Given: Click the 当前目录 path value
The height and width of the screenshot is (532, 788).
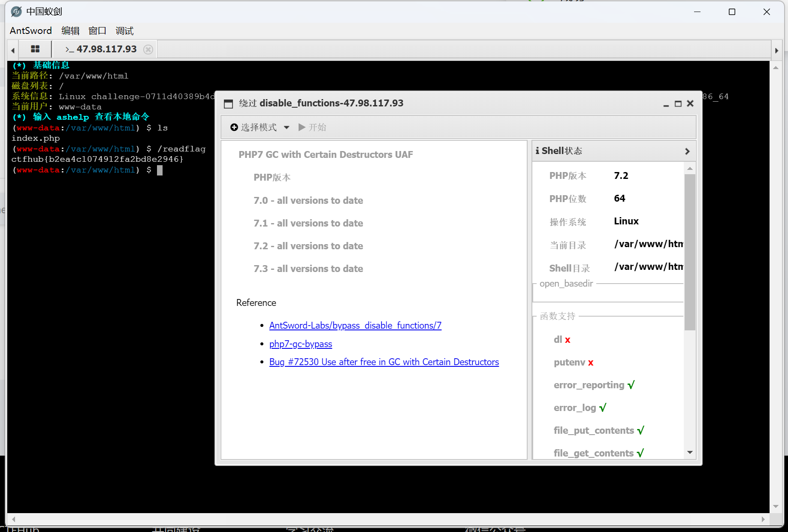Looking at the screenshot, I should [x=649, y=244].
